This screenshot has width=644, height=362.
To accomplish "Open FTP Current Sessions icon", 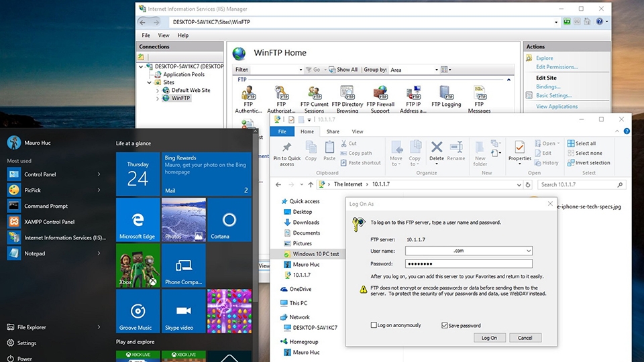I will [314, 94].
